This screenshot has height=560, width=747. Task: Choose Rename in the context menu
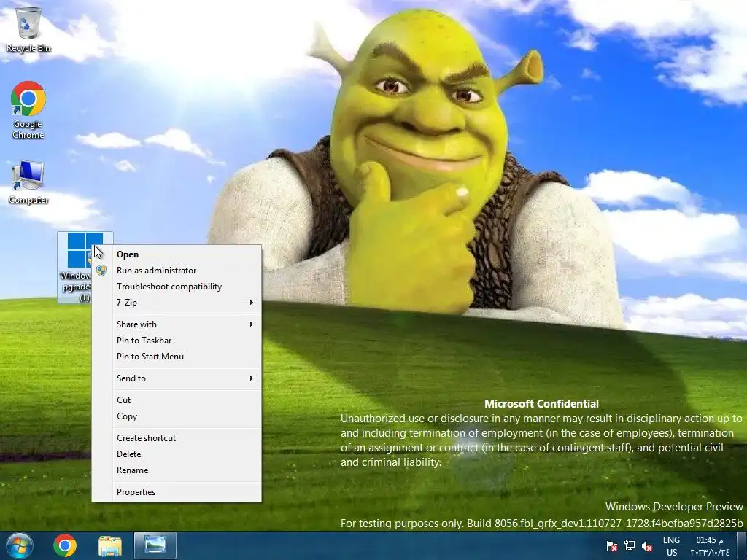point(177,470)
